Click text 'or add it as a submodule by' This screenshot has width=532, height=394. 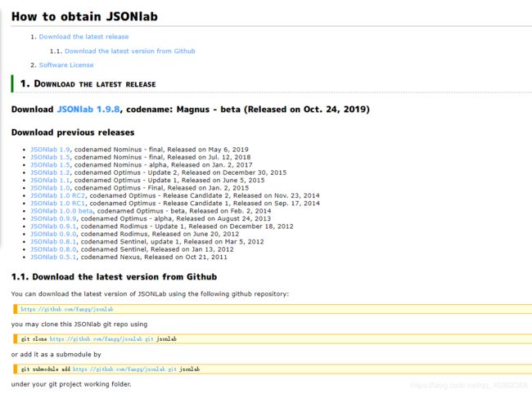coord(56,355)
